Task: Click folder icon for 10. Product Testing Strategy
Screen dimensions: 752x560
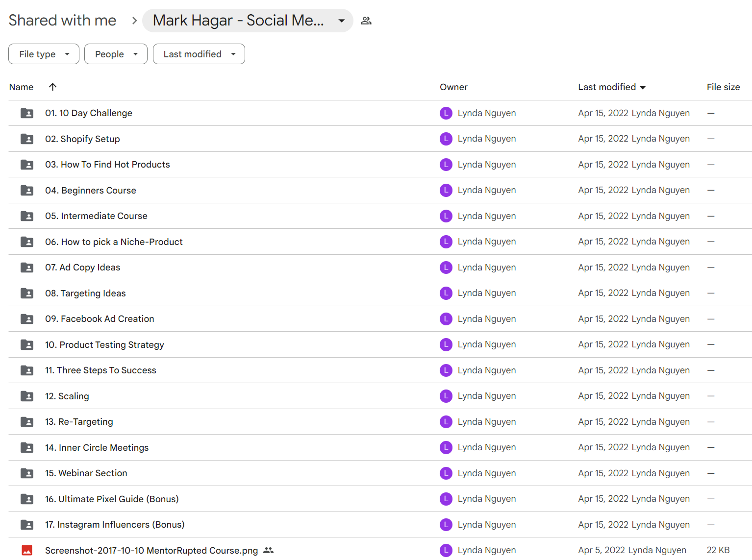Action: (27, 344)
